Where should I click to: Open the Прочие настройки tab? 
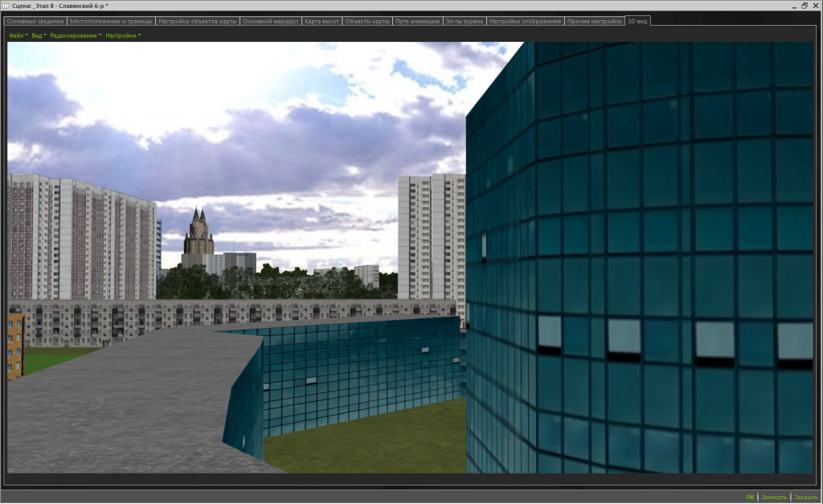[594, 22]
